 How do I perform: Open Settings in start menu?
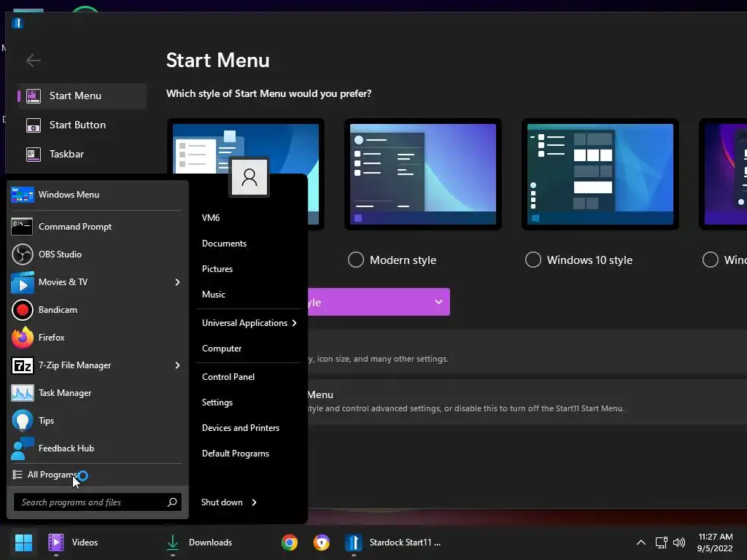217,402
